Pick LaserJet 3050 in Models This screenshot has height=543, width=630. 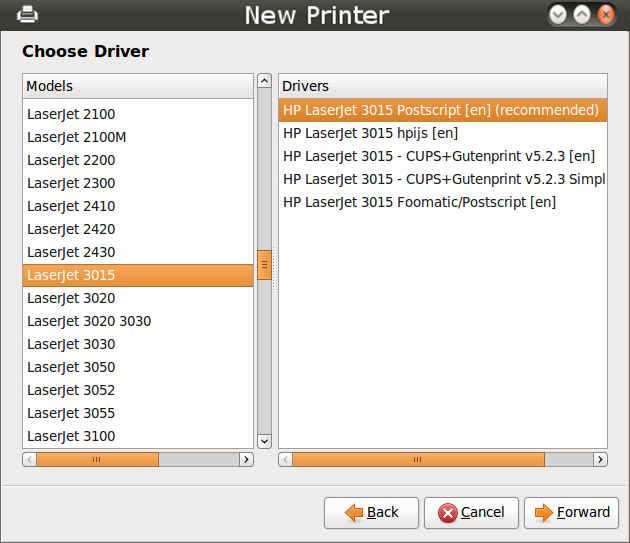pos(138,367)
